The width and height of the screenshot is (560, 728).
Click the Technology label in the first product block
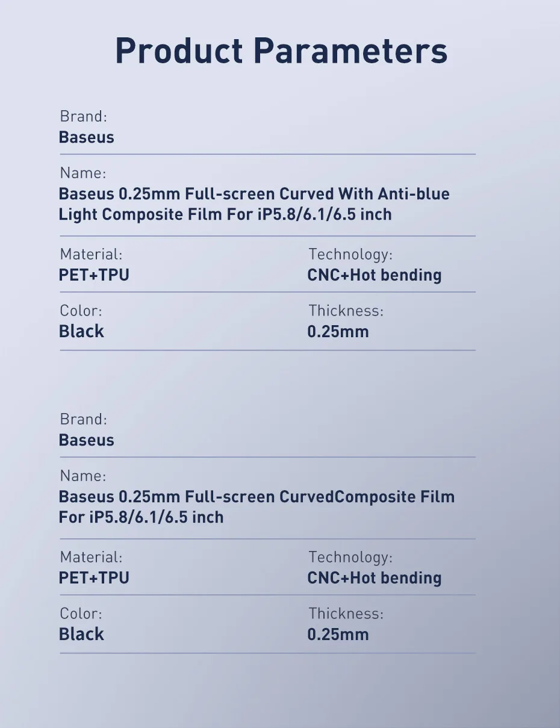pos(350,255)
